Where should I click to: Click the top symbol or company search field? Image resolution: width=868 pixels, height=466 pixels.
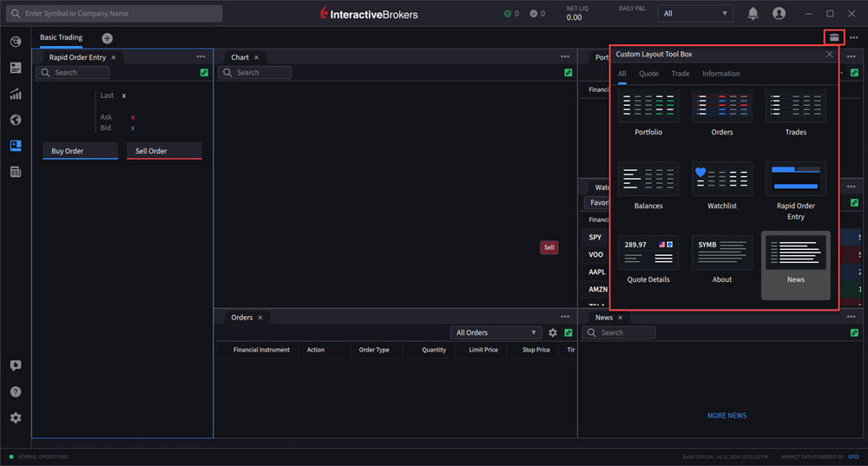pos(115,13)
